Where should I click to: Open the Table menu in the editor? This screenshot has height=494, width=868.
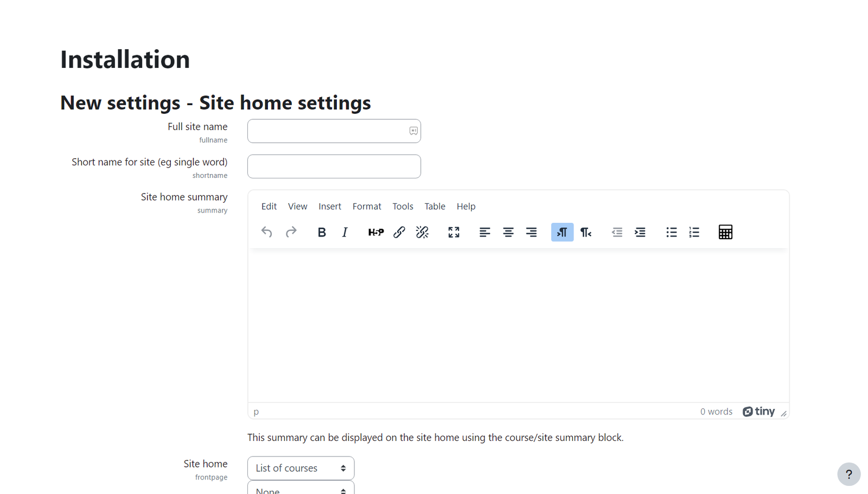pyautogui.click(x=435, y=206)
